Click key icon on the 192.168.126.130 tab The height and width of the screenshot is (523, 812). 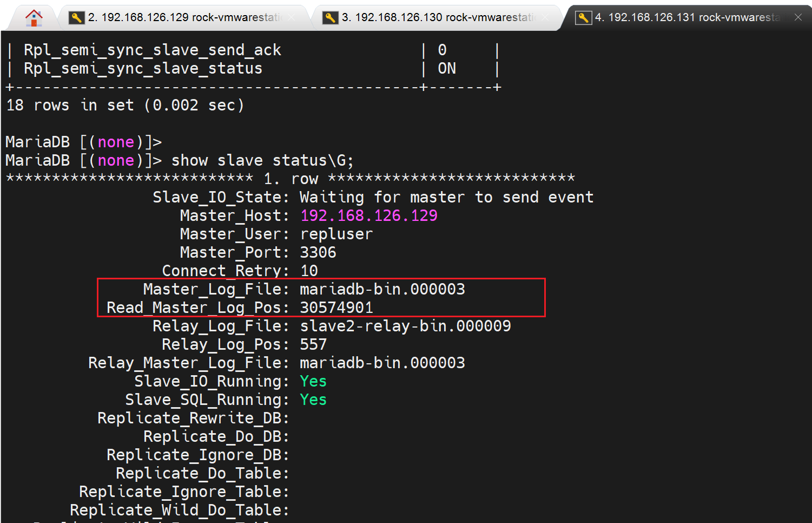click(330, 18)
